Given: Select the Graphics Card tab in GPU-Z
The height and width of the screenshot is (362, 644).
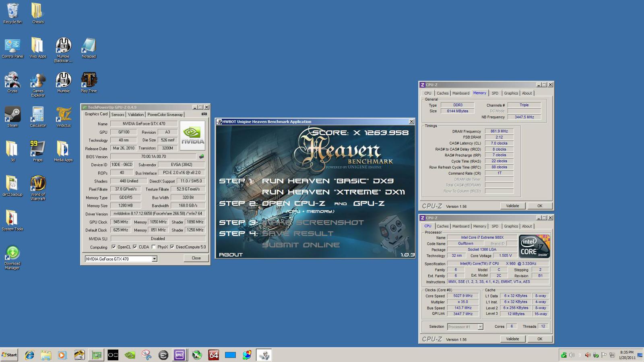Looking at the screenshot, I should (96, 114).
